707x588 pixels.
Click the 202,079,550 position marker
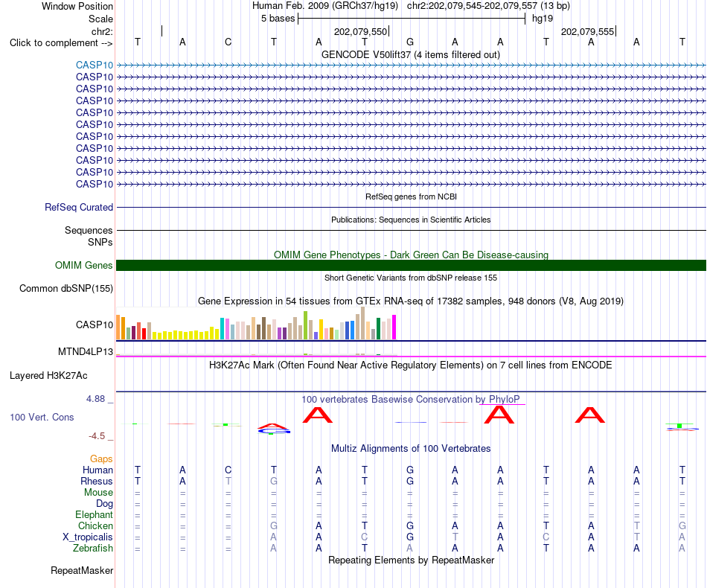click(361, 31)
